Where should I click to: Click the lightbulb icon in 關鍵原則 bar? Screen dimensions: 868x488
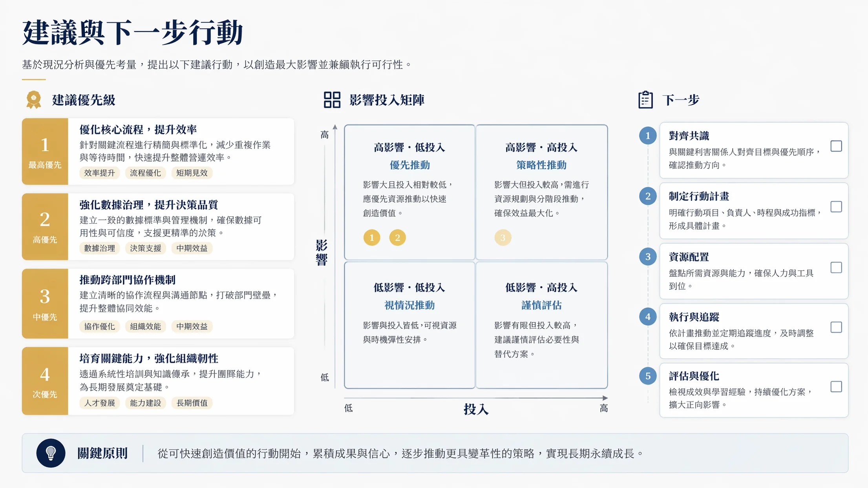(51, 453)
